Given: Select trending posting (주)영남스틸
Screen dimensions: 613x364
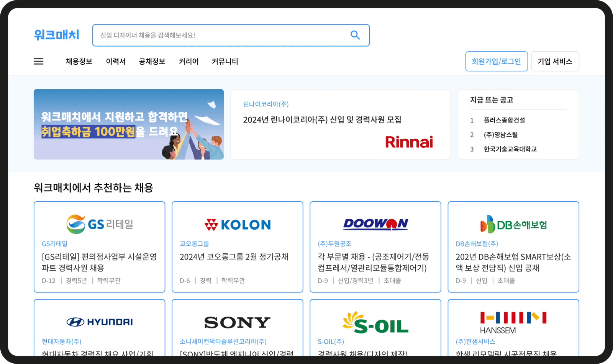Looking at the screenshot, I should coord(501,135).
